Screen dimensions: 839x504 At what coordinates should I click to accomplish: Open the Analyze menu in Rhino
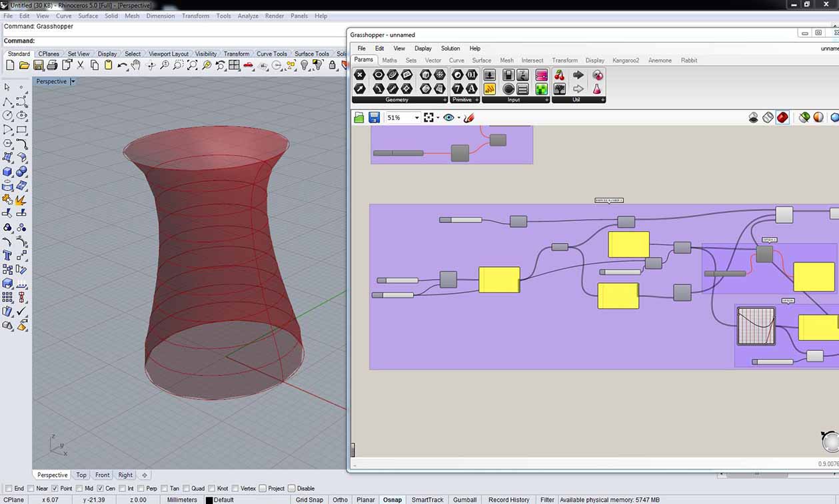(248, 16)
